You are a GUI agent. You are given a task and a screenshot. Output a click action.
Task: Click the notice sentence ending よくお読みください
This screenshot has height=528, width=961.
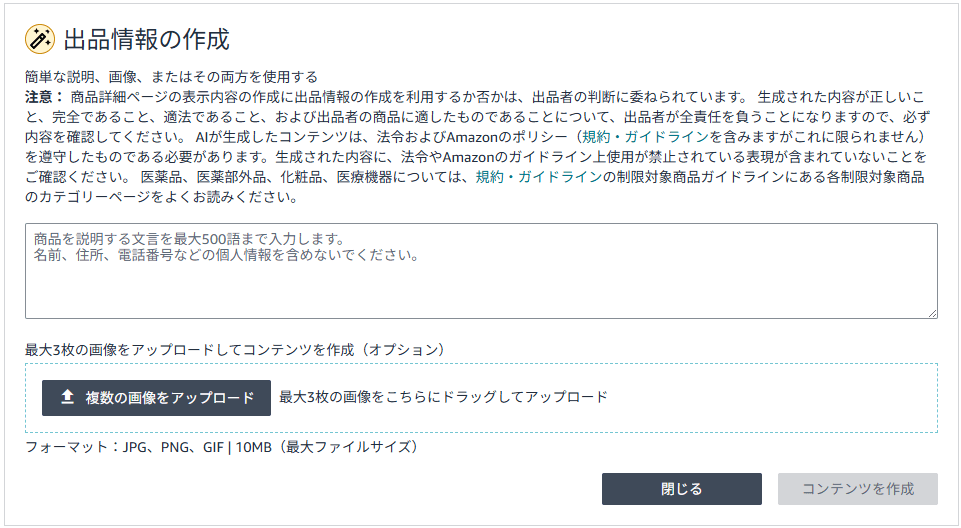474,187
